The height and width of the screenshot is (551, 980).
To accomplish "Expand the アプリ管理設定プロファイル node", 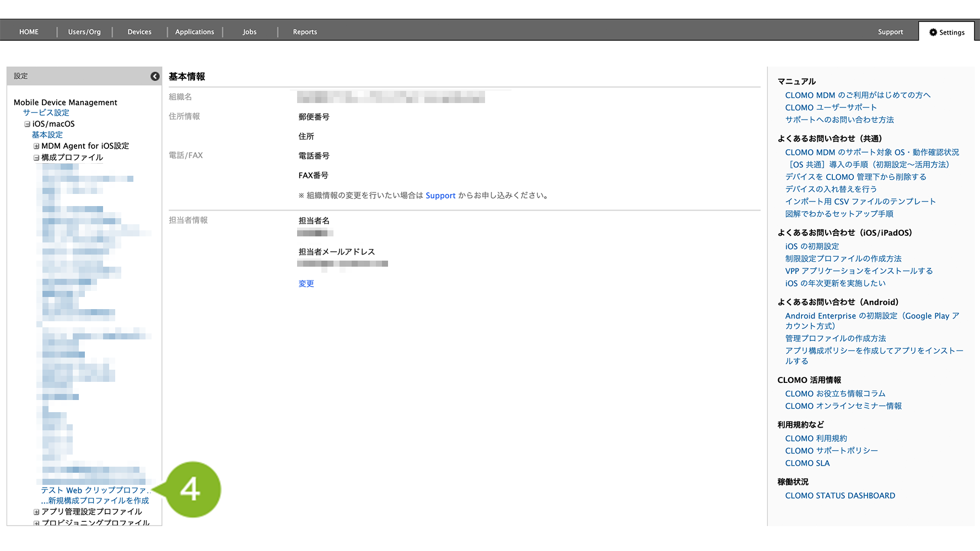I will [x=36, y=512].
